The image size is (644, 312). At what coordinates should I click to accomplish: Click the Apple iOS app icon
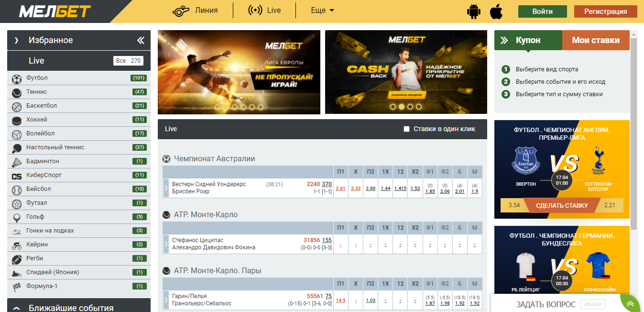[497, 11]
